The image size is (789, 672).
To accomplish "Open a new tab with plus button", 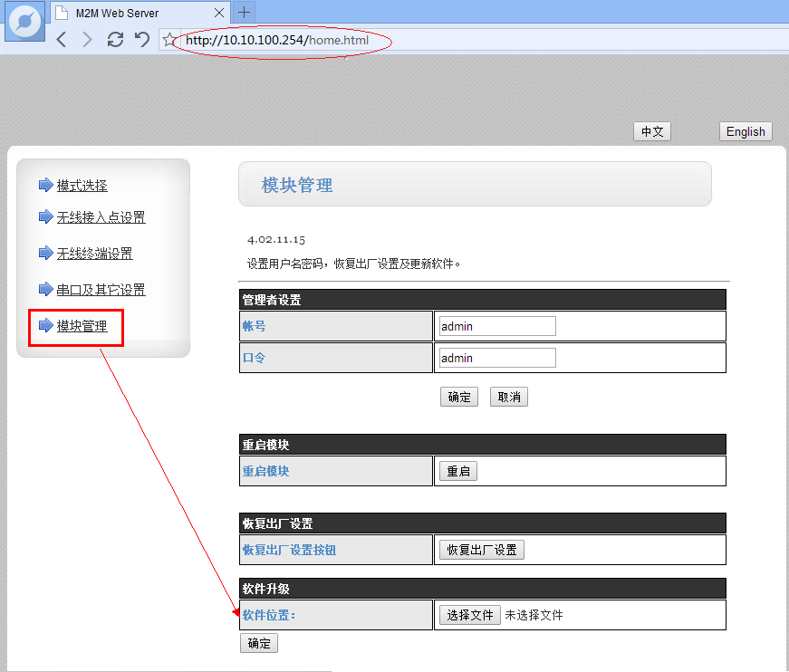I will [244, 13].
